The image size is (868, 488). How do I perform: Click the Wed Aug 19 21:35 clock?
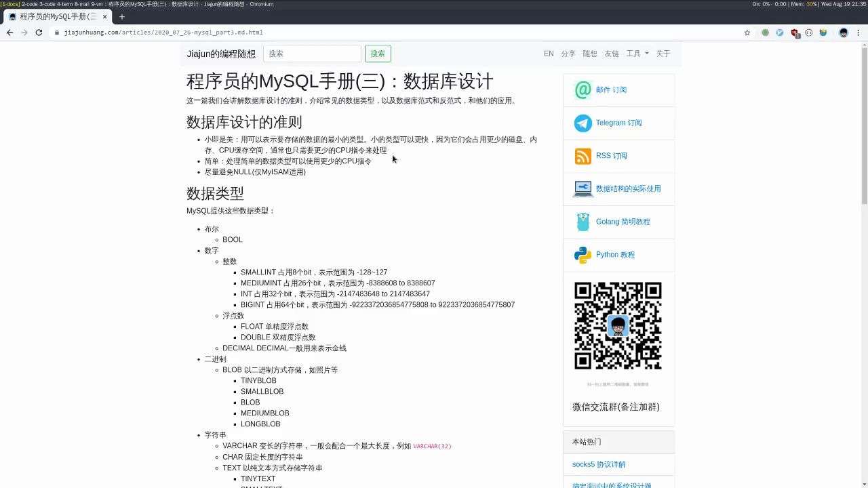tap(844, 4)
